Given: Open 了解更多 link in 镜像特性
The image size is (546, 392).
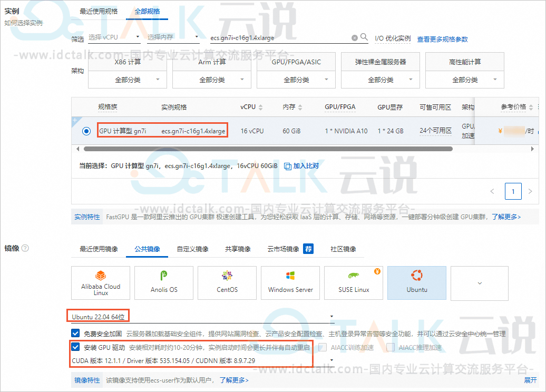Looking at the screenshot, I should pyautogui.click(x=233, y=380).
